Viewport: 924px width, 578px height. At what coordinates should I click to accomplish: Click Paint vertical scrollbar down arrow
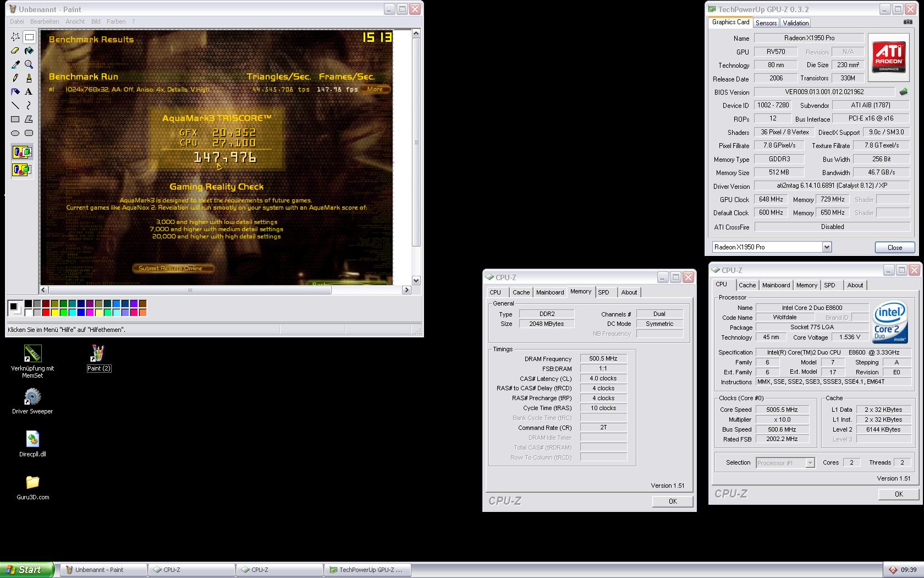click(416, 280)
